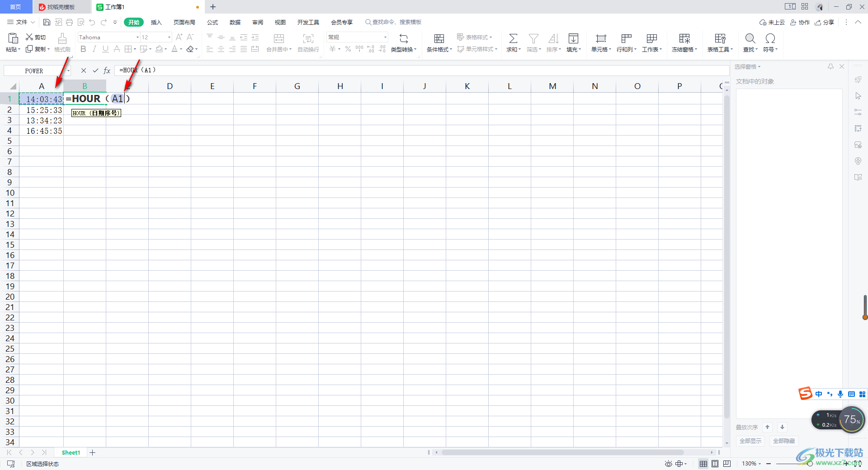
Task: Click the font color A swatch
Action: point(175,49)
